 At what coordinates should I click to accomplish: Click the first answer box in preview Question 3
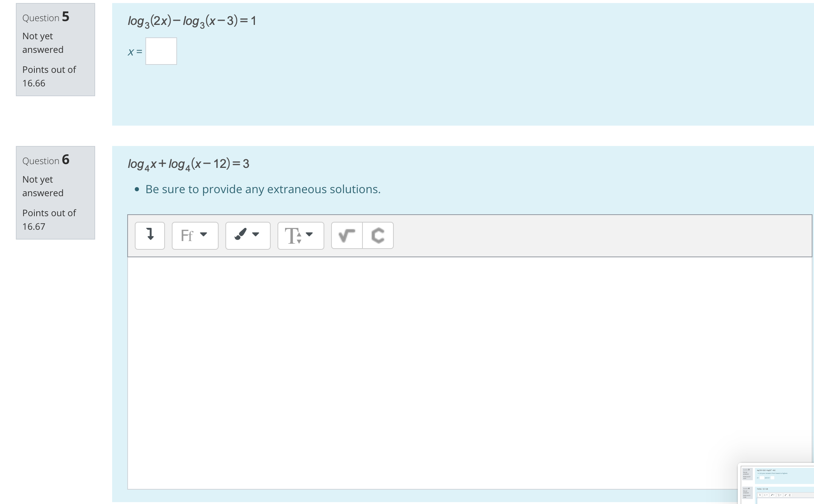click(762, 478)
